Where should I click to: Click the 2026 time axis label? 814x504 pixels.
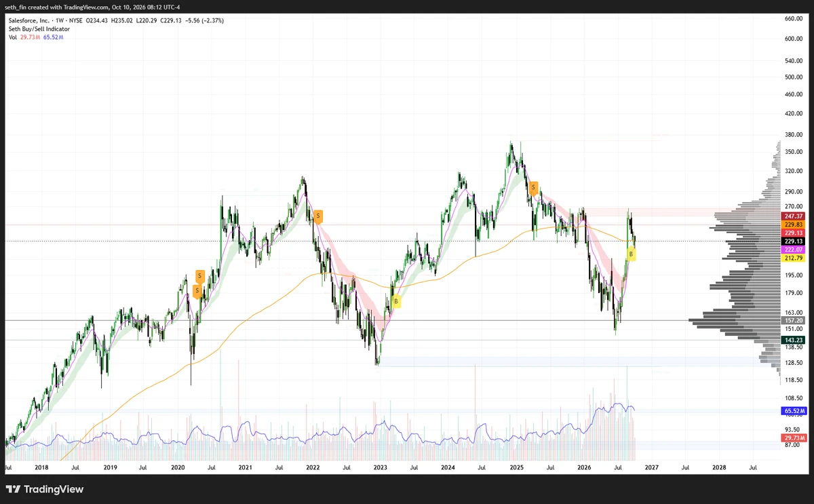coord(583,467)
